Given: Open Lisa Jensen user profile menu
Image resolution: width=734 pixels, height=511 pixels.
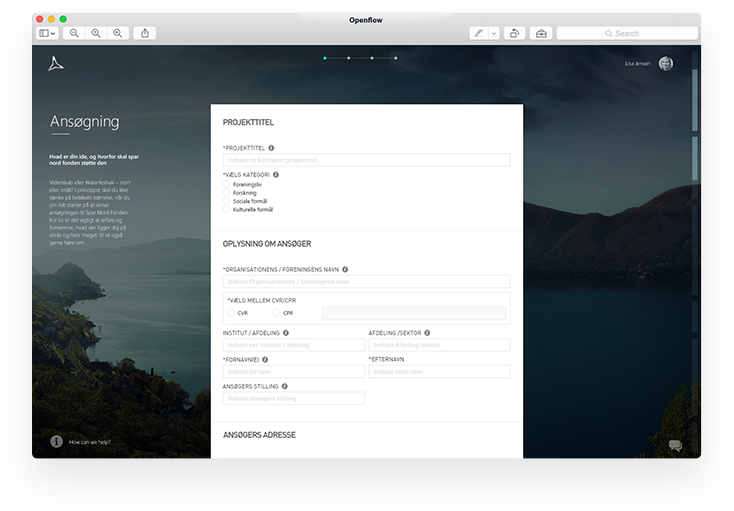Looking at the screenshot, I should (x=665, y=63).
